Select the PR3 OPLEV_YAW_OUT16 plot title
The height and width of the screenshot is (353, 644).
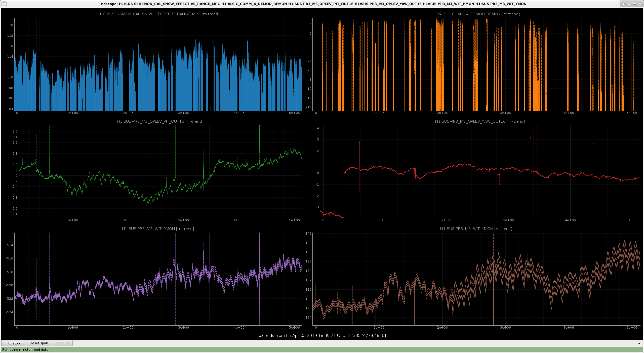(480, 121)
